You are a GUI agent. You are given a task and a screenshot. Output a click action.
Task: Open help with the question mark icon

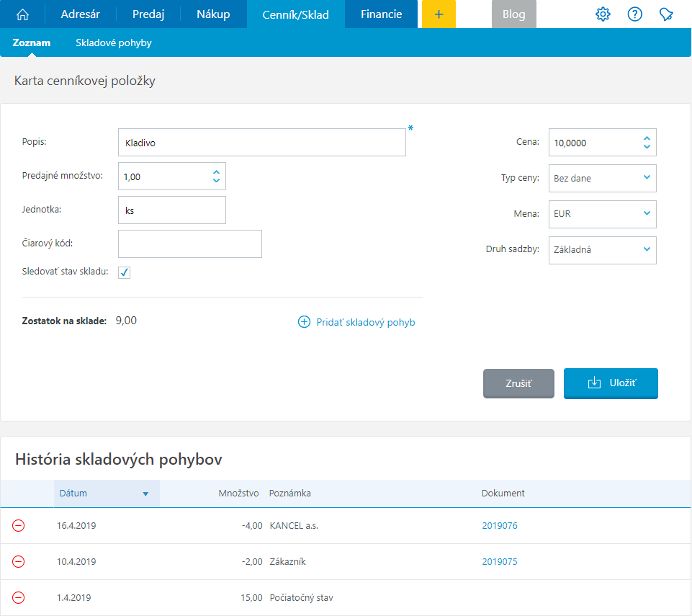point(634,14)
